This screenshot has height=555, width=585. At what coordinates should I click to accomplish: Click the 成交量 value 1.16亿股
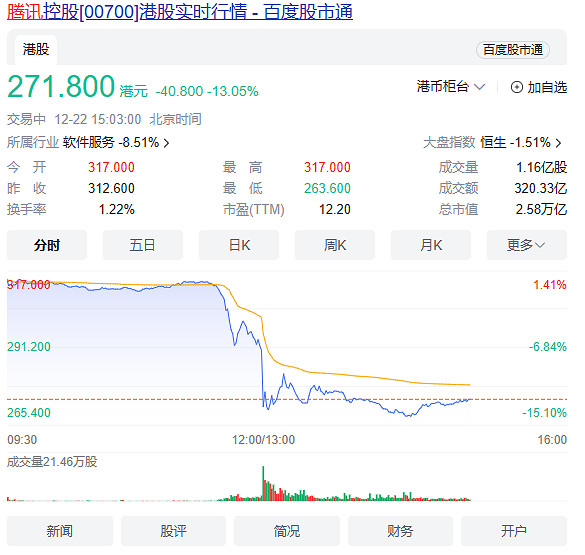[541, 167]
